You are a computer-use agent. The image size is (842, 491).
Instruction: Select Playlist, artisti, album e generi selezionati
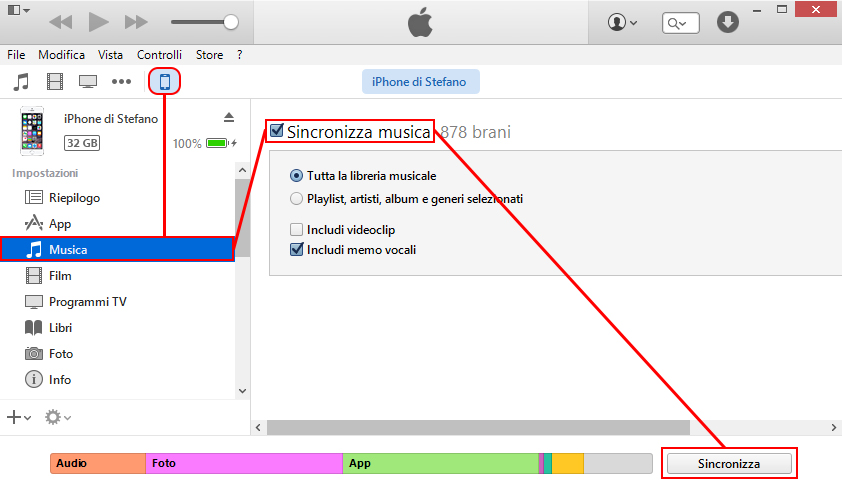[296, 199]
